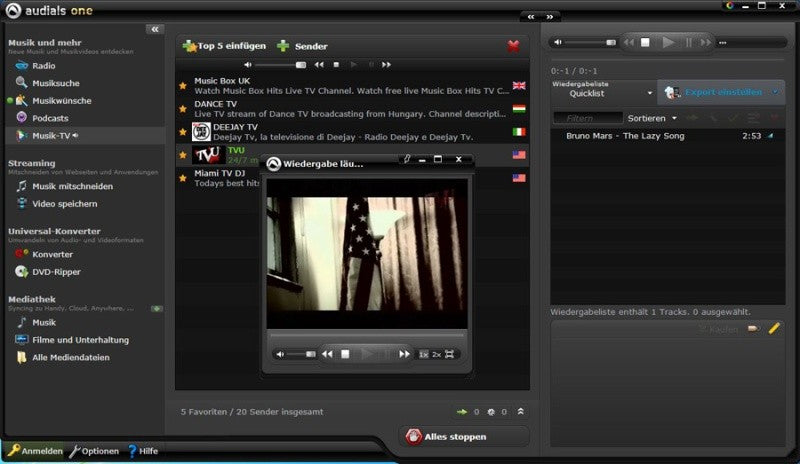
Task: Open Podcasts in the sidebar
Action: (x=49, y=118)
